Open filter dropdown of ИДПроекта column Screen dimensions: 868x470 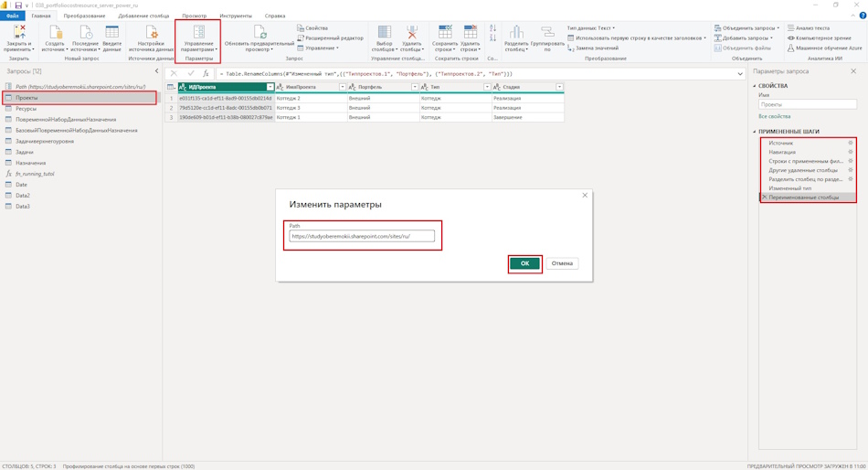[270, 87]
